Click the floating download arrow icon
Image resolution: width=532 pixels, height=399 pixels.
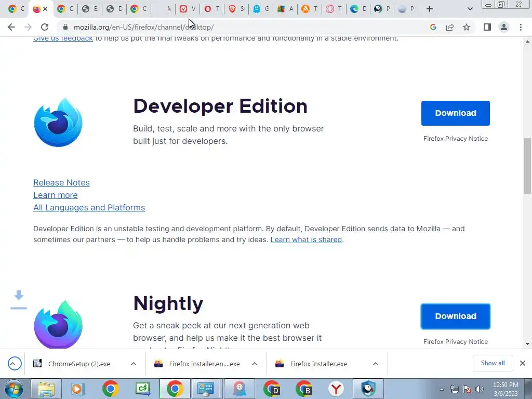(19, 300)
